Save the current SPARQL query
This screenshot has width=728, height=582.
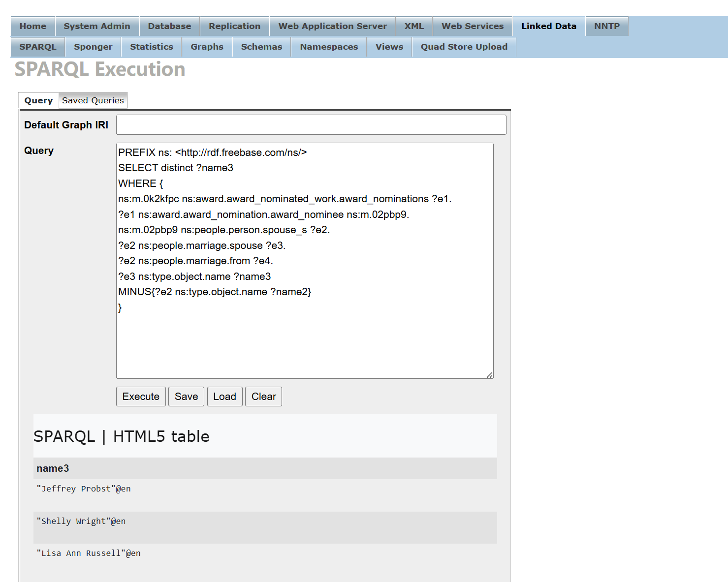(x=186, y=397)
